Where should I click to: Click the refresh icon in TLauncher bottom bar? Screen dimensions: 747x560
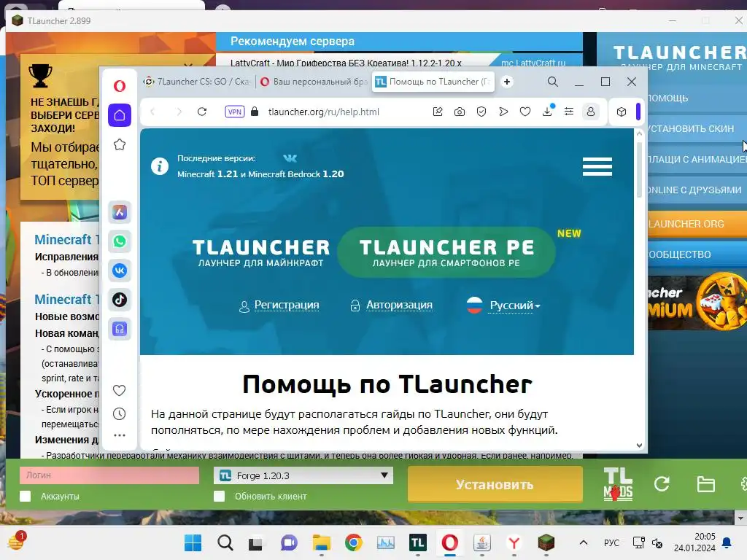(662, 484)
